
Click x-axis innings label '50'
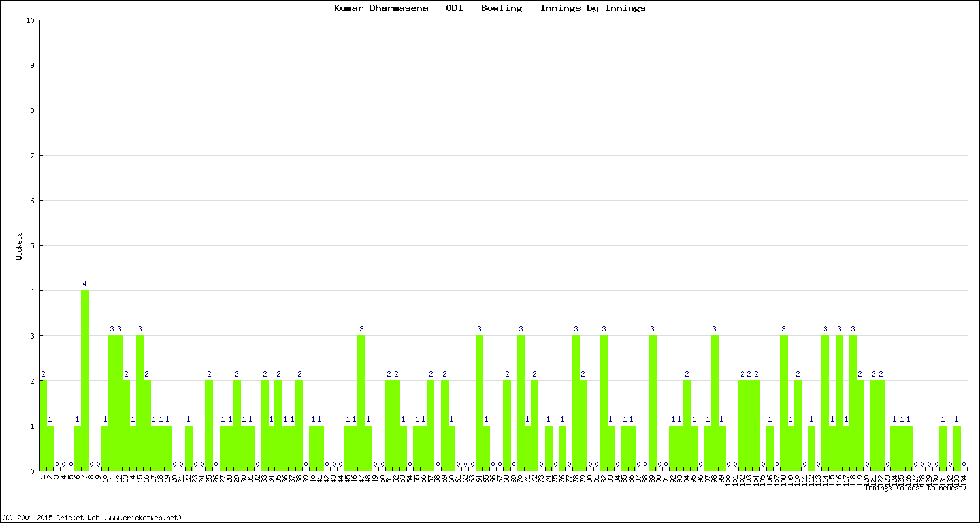(382, 479)
